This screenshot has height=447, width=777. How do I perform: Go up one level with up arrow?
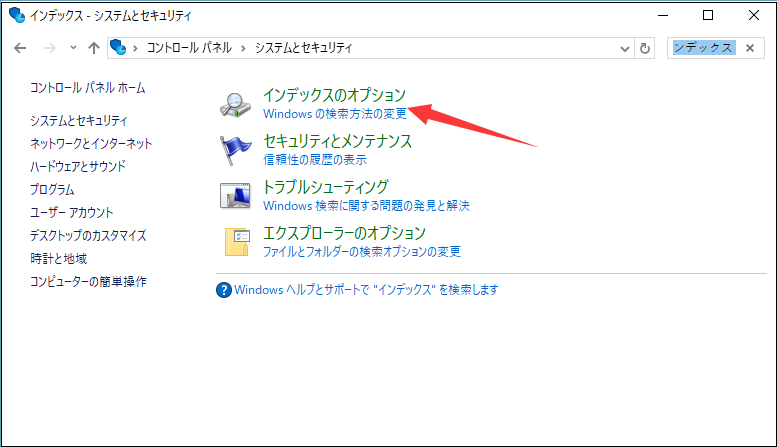click(x=94, y=48)
